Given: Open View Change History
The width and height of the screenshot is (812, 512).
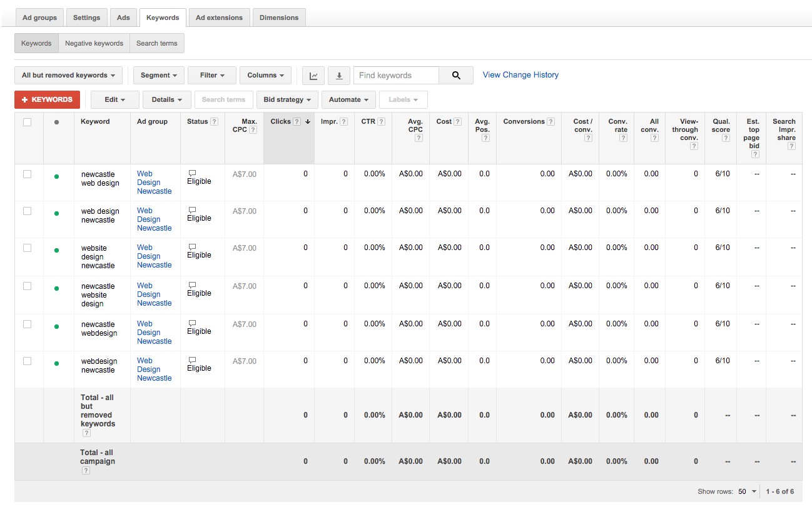Looking at the screenshot, I should [x=520, y=74].
